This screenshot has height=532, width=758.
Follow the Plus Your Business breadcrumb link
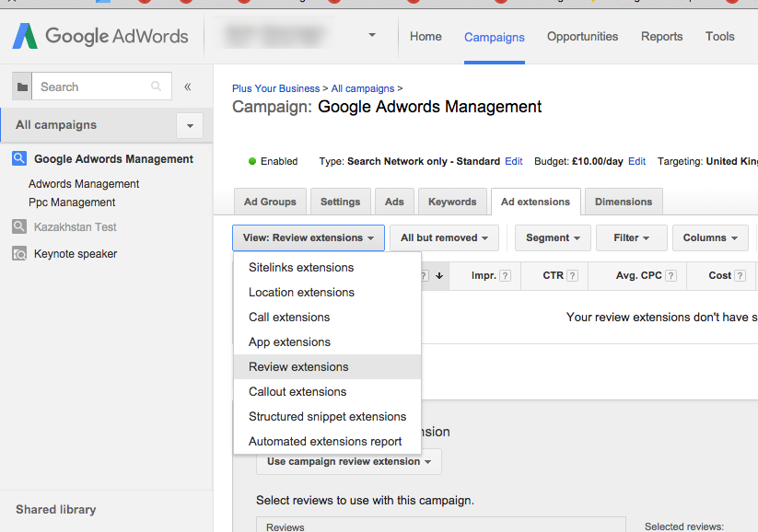(275, 88)
